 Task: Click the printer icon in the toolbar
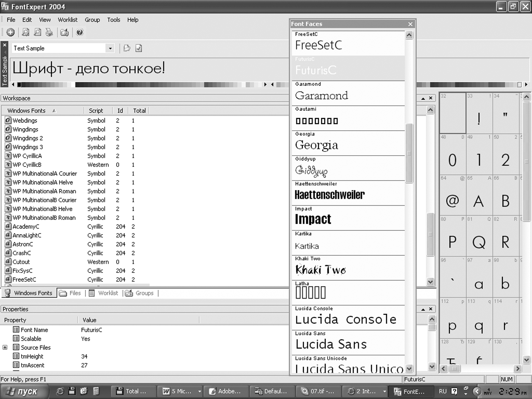(x=49, y=32)
